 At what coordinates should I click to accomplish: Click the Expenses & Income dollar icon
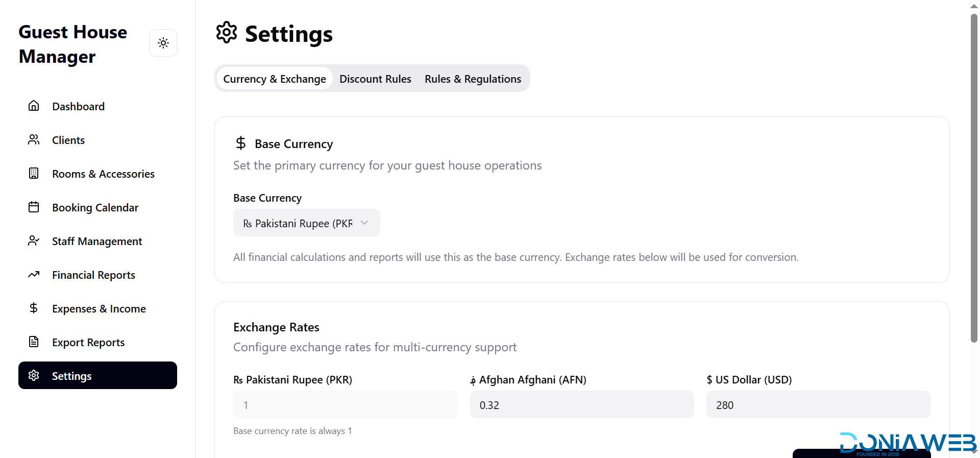[x=34, y=308]
